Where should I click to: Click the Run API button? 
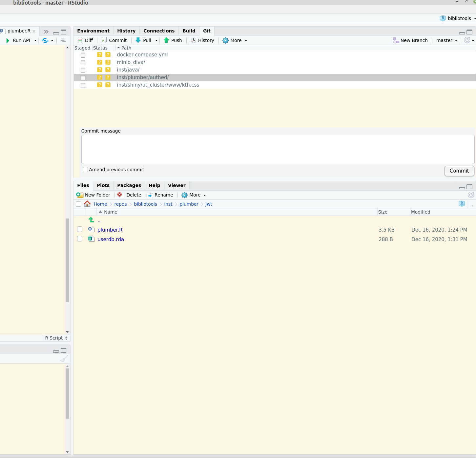[20, 40]
